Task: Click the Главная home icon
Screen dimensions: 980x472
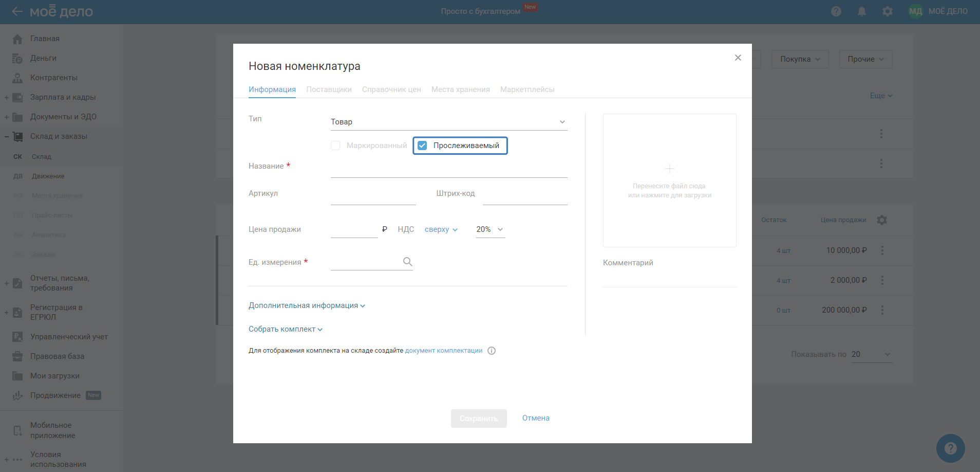Action: pyautogui.click(x=17, y=39)
